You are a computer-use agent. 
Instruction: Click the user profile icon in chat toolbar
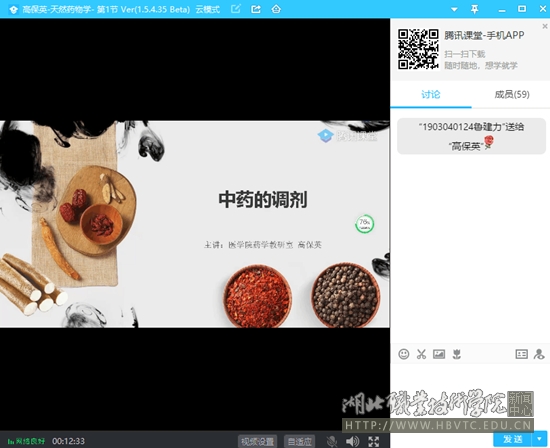pyautogui.click(x=539, y=354)
